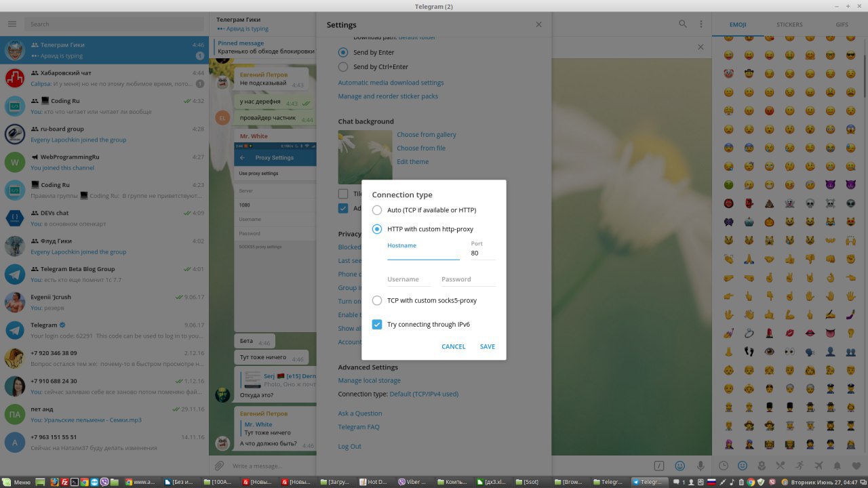Launch the terminal from the taskbar
Screen dimensions: 868x488
[75, 483]
